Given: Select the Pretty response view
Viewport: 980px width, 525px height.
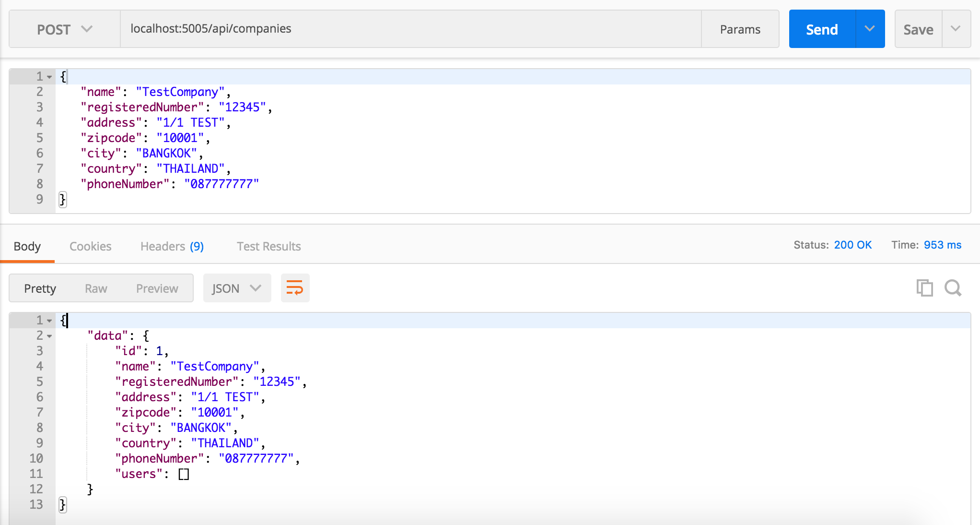Looking at the screenshot, I should coord(40,288).
